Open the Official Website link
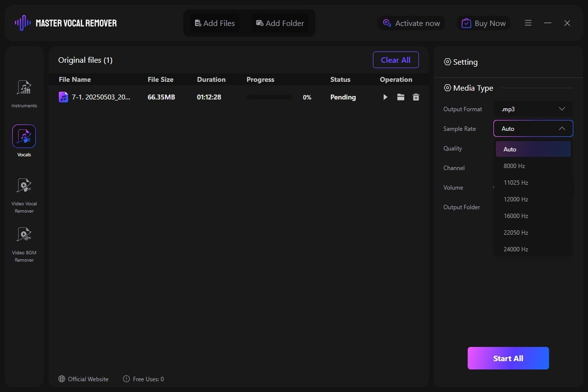 tap(83, 379)
